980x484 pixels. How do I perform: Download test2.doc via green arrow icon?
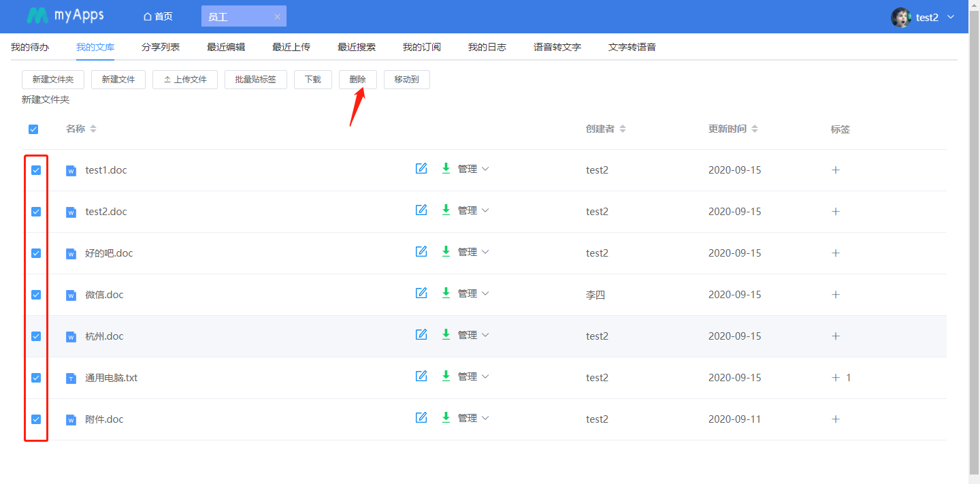[446, 210]
